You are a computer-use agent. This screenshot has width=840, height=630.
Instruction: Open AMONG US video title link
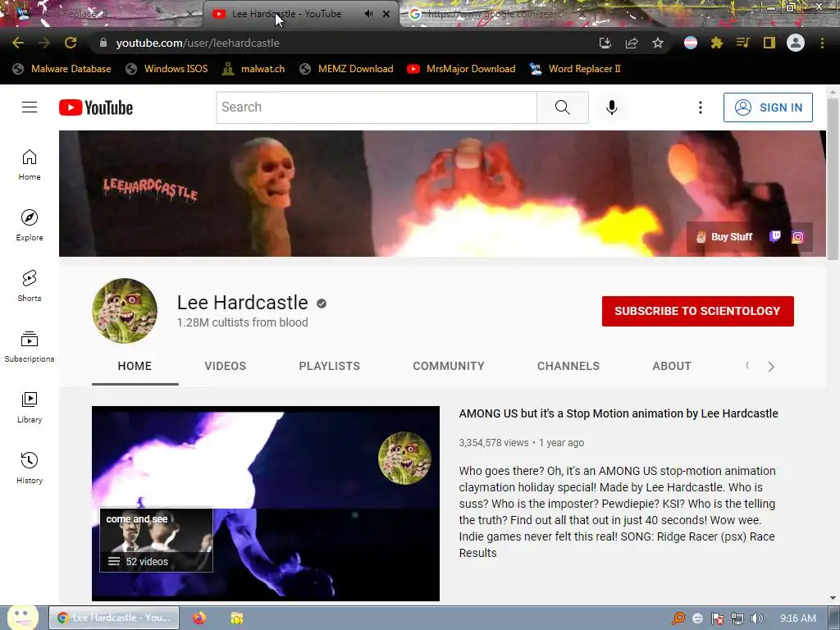[x=619, y=413]
